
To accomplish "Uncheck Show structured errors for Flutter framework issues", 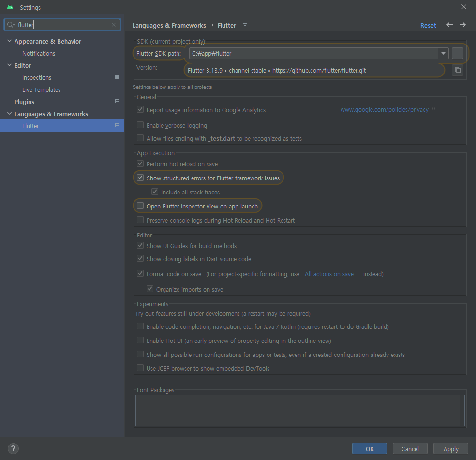I will pyautogui.click(x=140, y=178).
